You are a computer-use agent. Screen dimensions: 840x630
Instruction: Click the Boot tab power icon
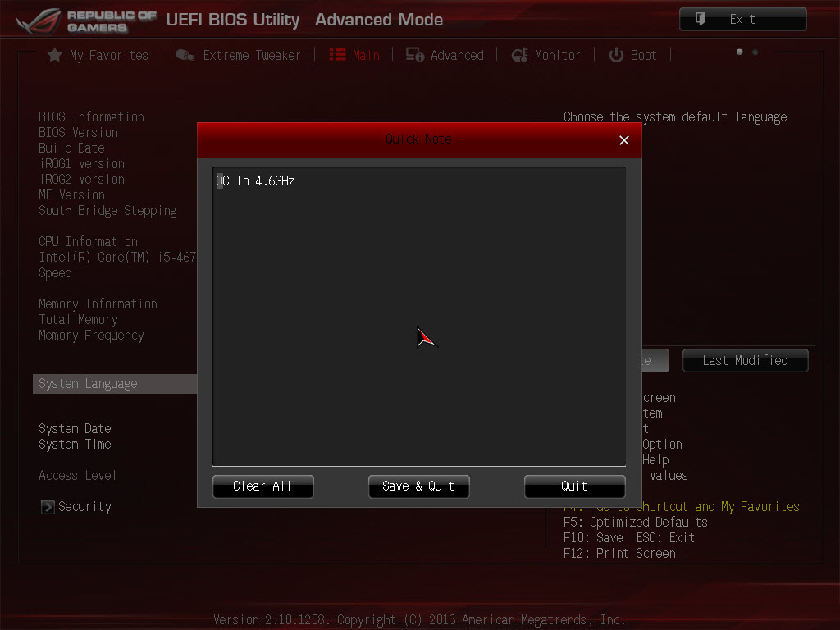pos(616,55)
